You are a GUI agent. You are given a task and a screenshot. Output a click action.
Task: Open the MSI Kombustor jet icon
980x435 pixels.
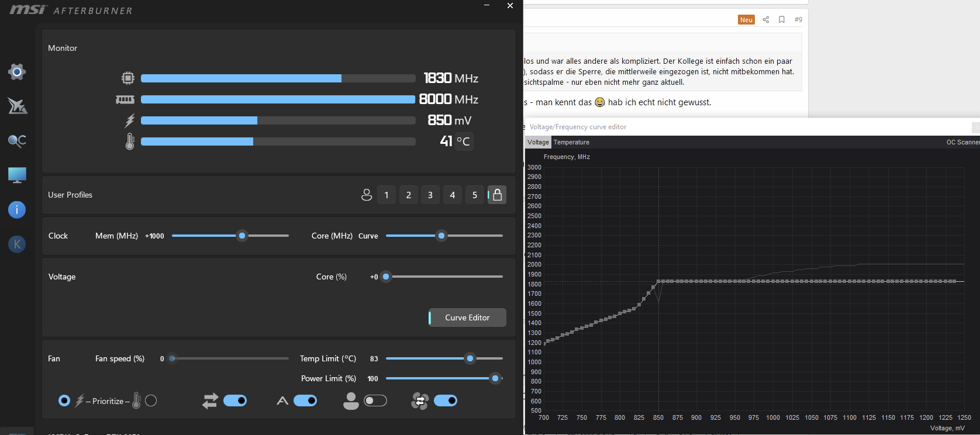pos(17,106)
